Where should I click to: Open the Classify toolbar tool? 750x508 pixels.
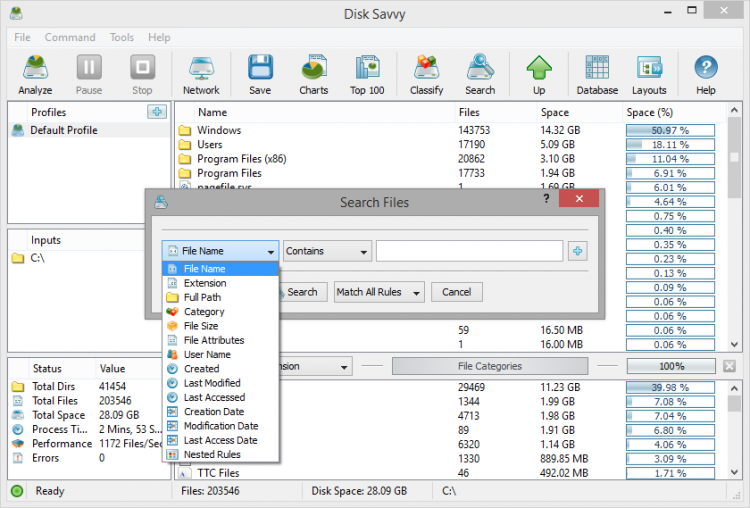coord(426,75)
